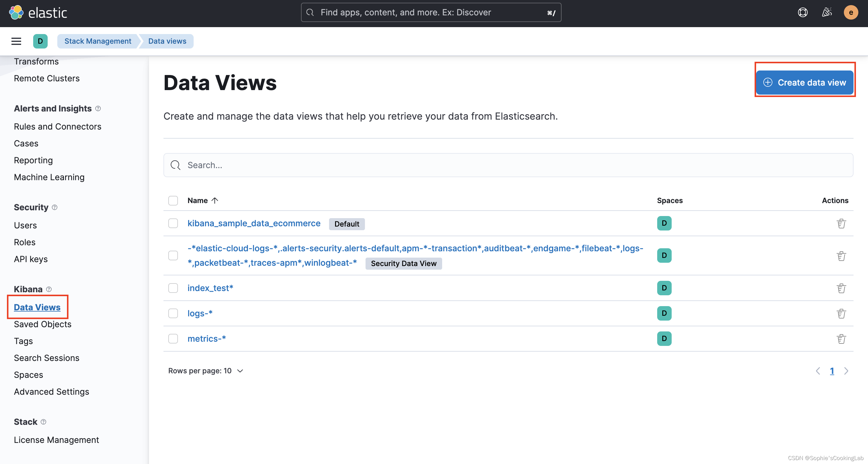Screen dimensions: 868x464
Task: Click the Name column sort arrow
Action: coord(215,200)
